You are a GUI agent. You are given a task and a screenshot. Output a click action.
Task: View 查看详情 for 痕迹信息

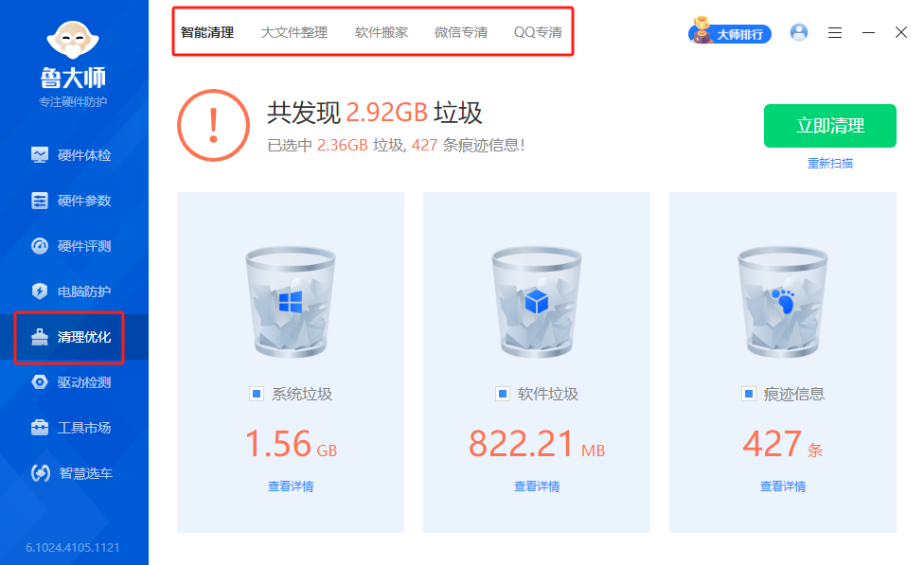(x=783, y=486)
